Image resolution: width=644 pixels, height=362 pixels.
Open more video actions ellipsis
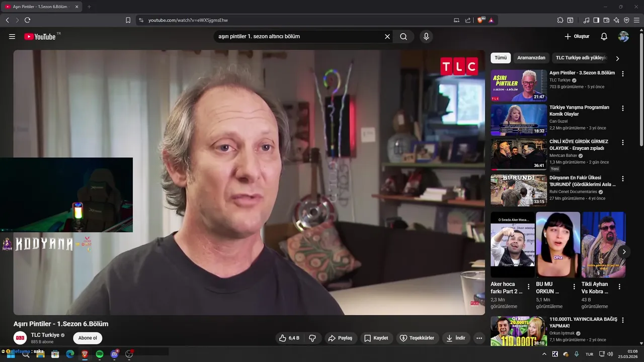tap(479, 338)
